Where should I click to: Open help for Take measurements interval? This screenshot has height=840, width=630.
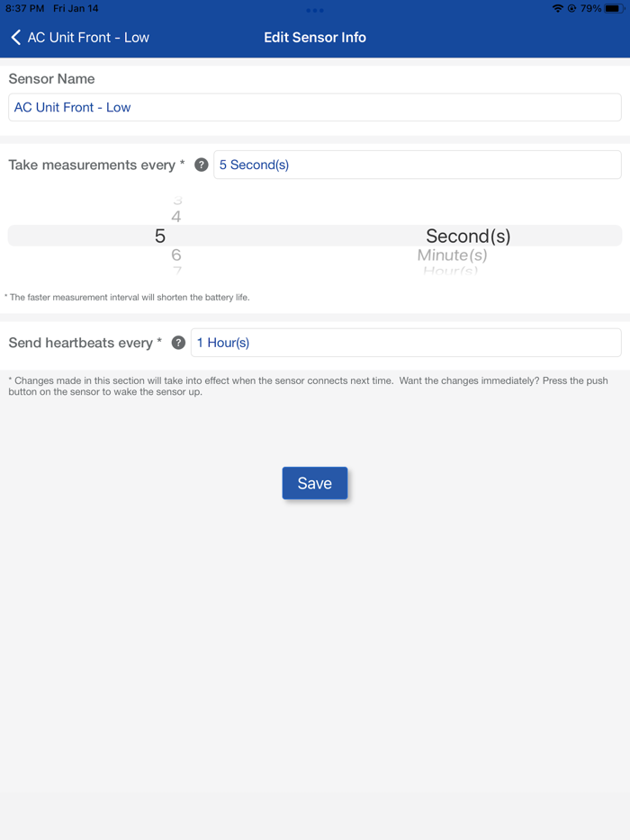click(x=202, y=165)
